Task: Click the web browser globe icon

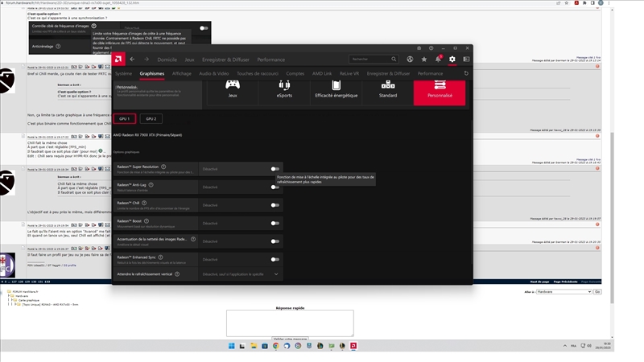Action: (x=410, y=59)
